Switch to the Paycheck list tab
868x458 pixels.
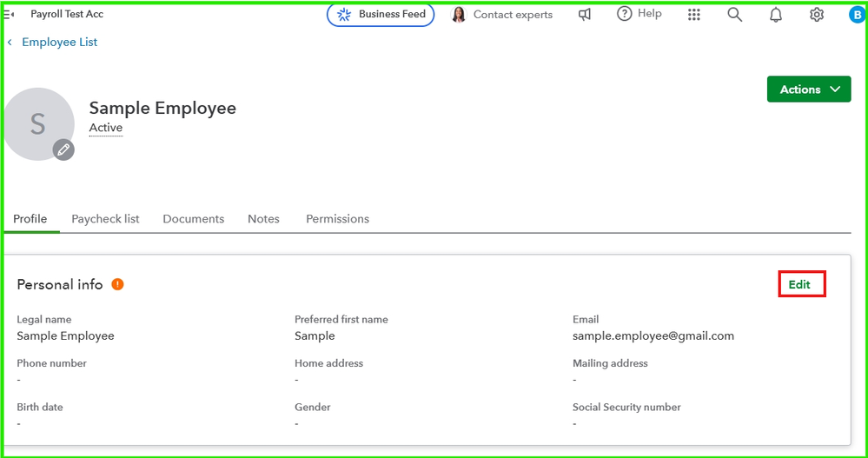tap(105, 219)
